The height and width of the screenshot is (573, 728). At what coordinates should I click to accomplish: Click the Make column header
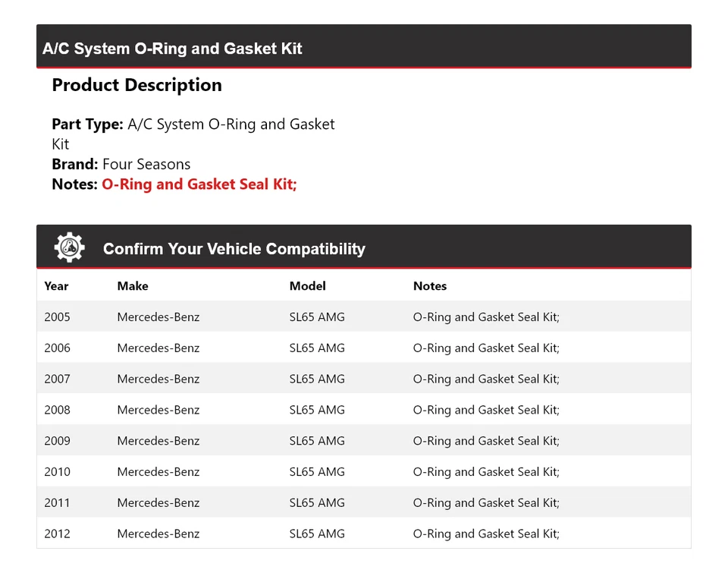click(x=133, y=286)
